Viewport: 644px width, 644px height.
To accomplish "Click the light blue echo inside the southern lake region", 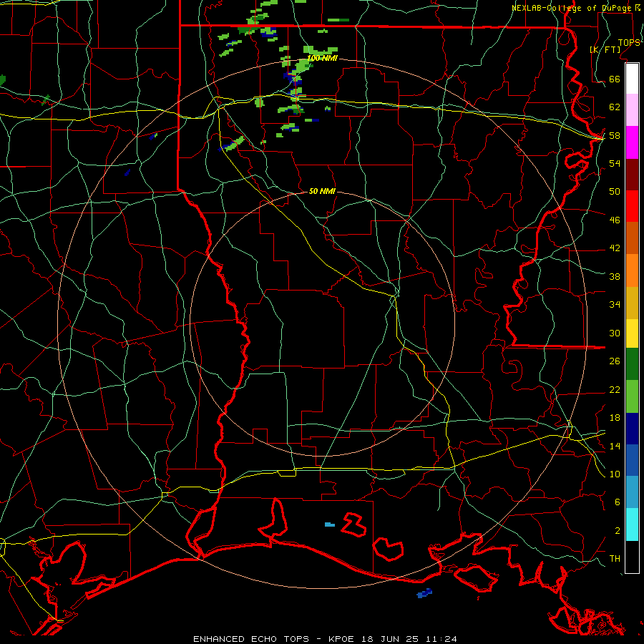I will point(329,525).
